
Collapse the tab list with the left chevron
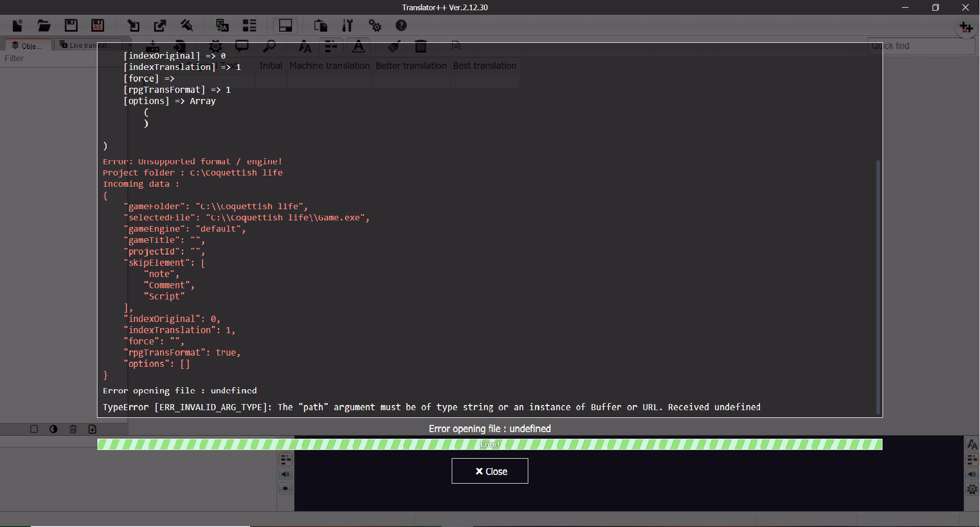pos(129,45)
